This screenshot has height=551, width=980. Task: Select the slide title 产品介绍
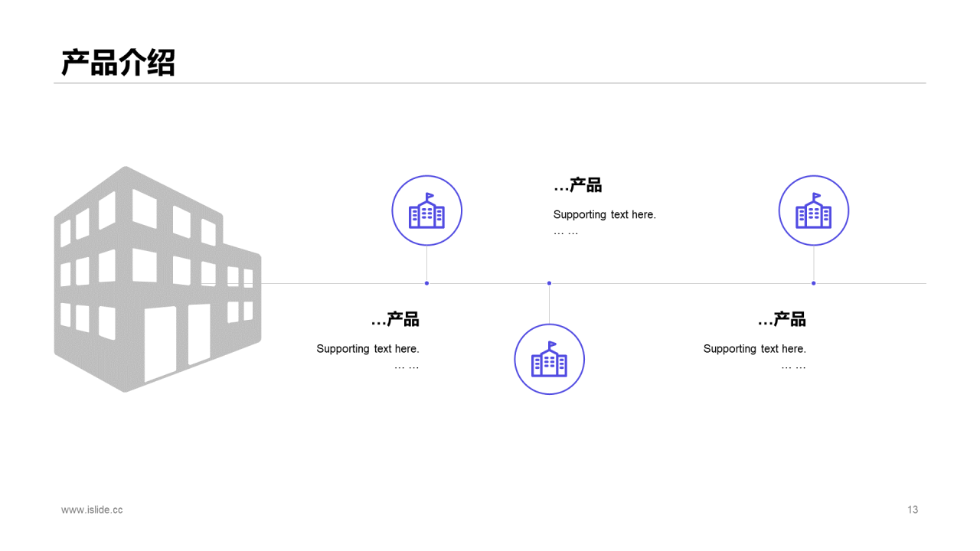click(119, 63)
